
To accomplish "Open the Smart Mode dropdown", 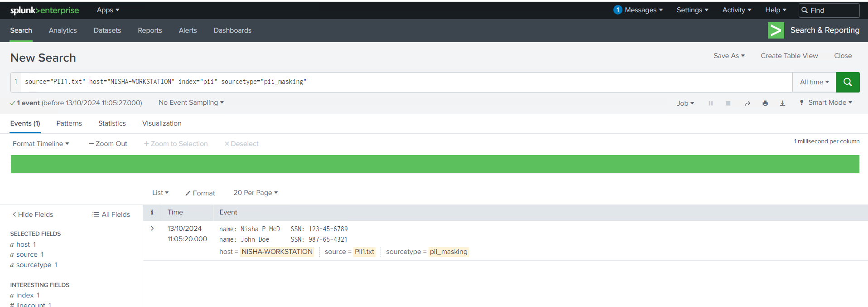I will click(826, 102).
